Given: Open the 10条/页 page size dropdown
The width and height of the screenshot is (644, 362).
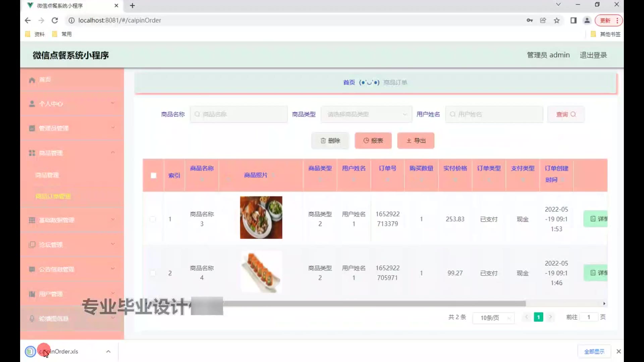Looking at the screenshot, I should pyautogui.click(x=493, y=318).
